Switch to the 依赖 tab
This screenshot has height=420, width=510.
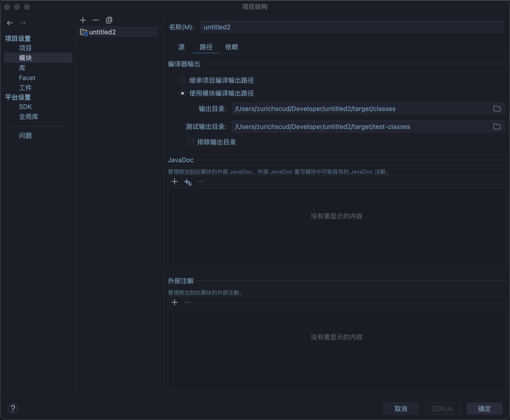[x=232, y=47]
